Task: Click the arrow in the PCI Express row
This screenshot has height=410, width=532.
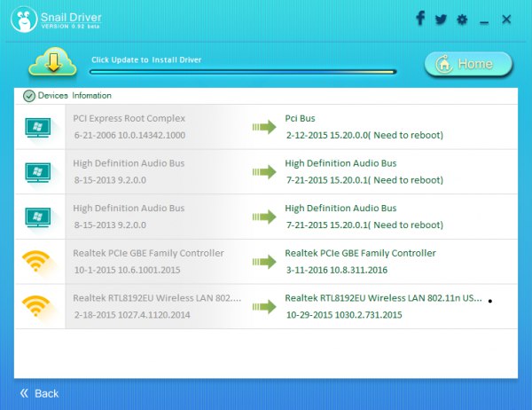Action: tap(264, 127)
